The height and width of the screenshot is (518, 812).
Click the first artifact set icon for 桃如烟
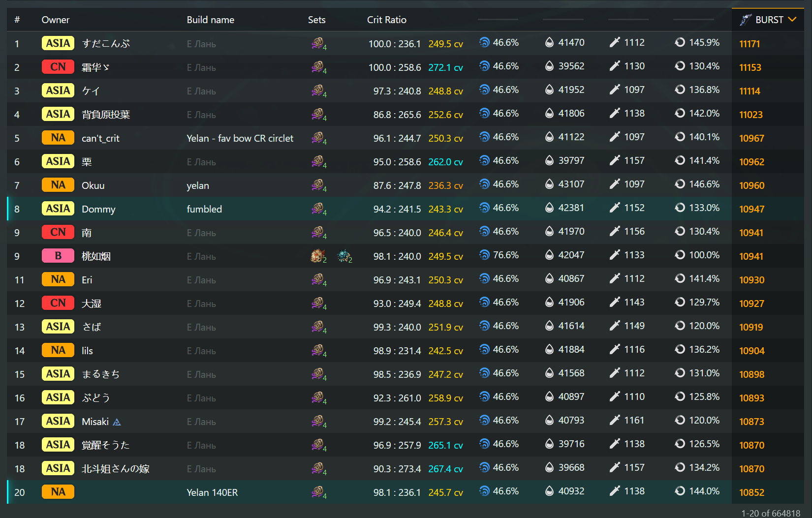point(317,256)
